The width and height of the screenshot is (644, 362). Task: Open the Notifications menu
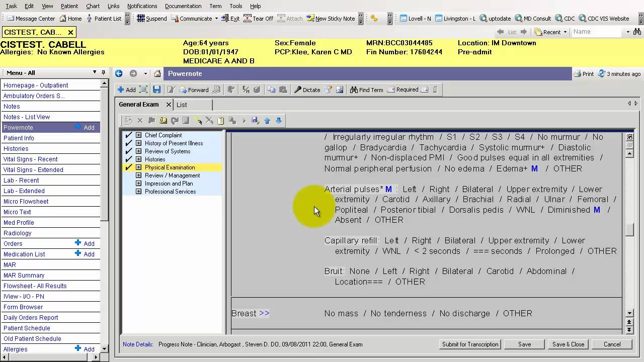[142, 6]
